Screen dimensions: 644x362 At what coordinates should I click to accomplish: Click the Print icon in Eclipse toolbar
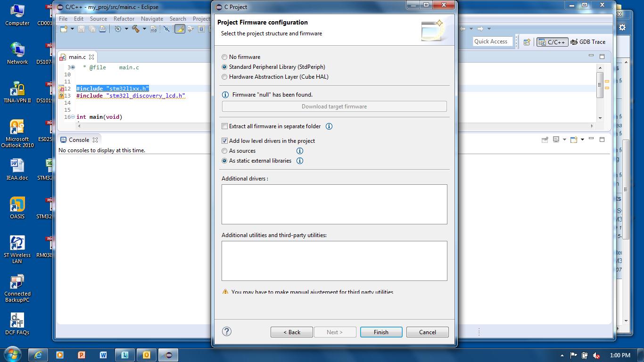point(102,29)
